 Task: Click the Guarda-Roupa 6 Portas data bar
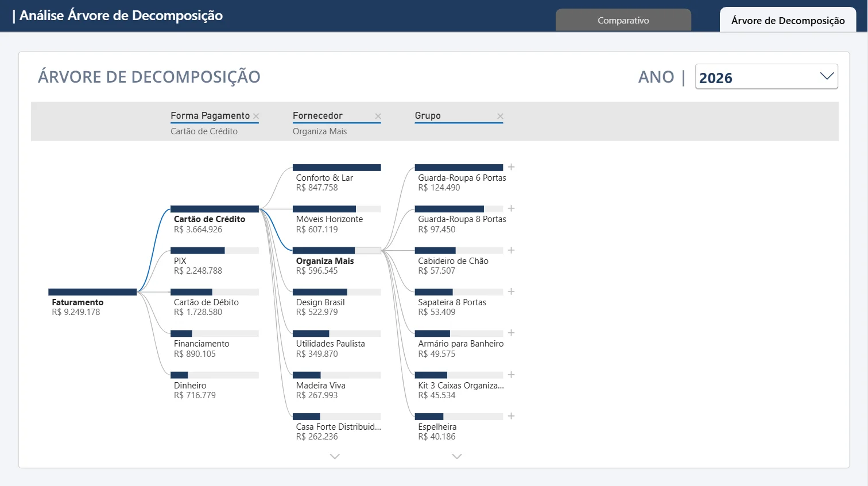coord(459,168)
